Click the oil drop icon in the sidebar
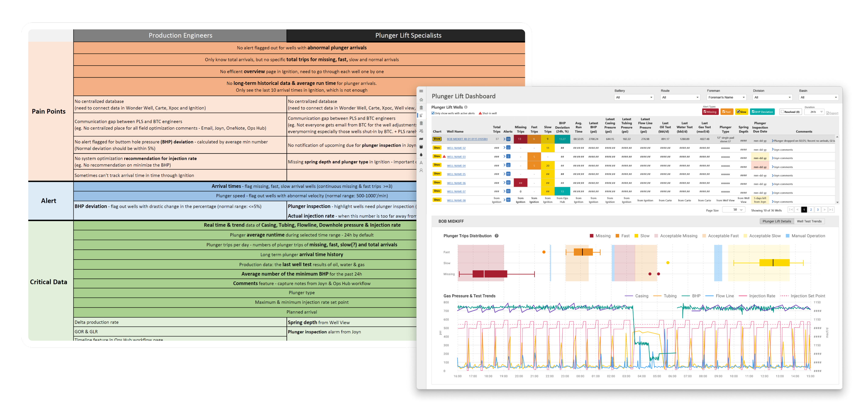The height and width of the screenshot is (418, 868). coord(421,155)
